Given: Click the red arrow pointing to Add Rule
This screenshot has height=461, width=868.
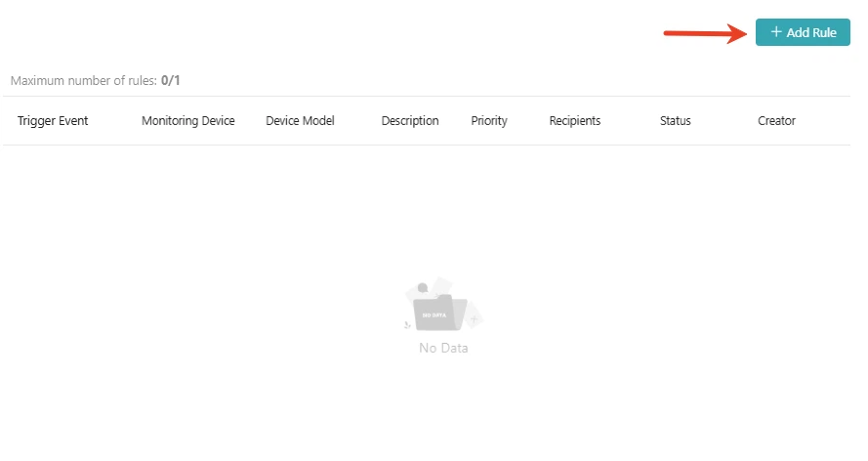Looking at the screenshot, I should [705, 33].
